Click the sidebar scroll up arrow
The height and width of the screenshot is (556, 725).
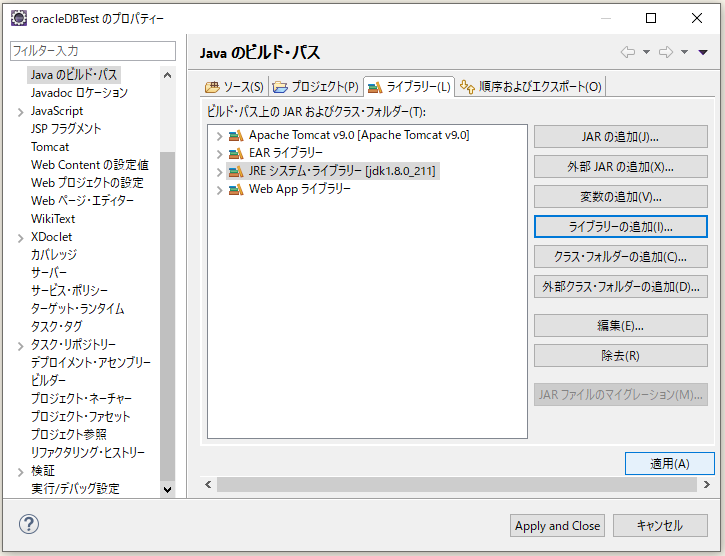167,75
